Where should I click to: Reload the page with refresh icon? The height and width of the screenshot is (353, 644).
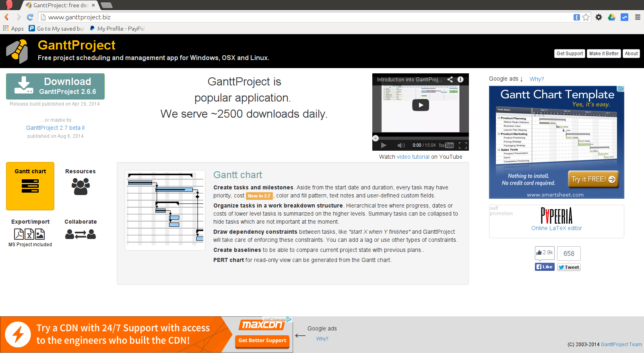(30, 17)
